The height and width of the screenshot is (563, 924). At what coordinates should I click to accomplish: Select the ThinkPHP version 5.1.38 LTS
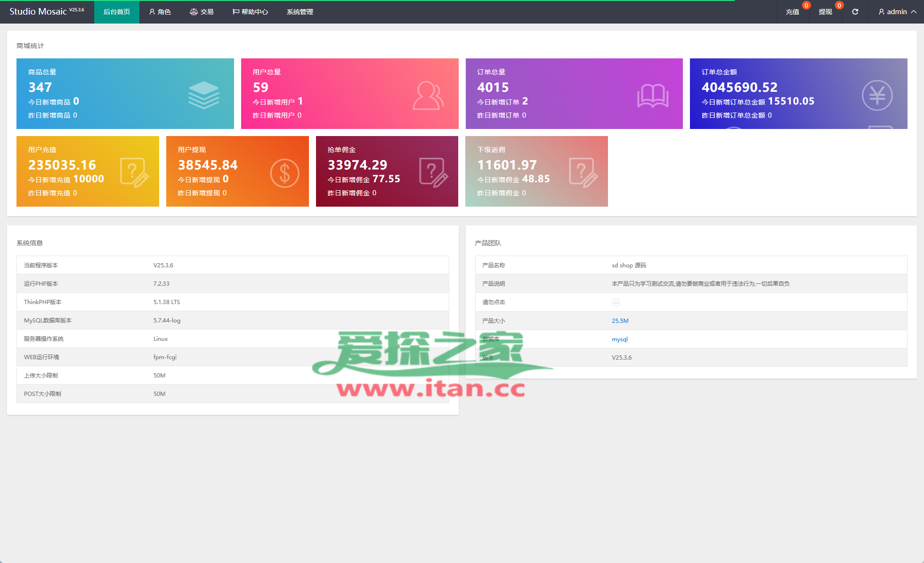tap(166, 302)
